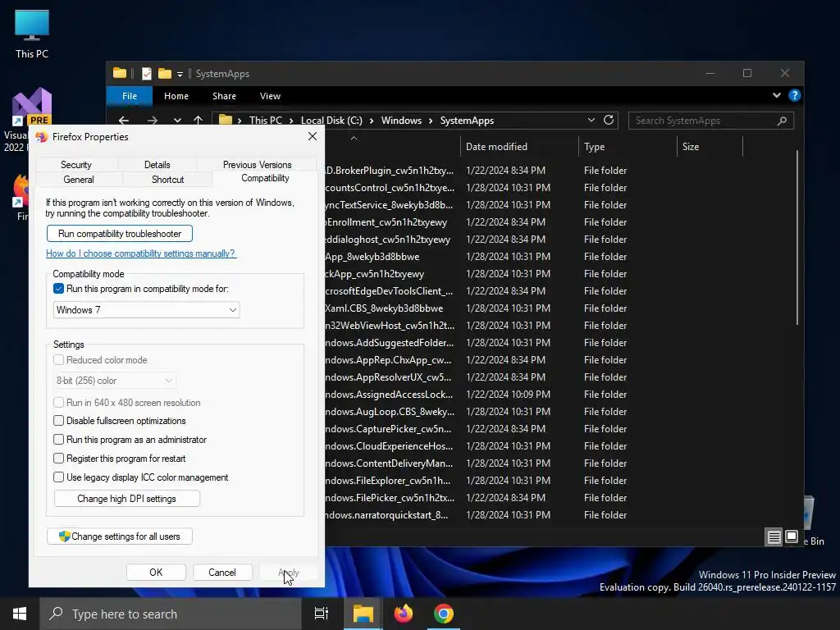Open How do I choose compatibility settings manually link
The width and height of the screenshot is (840, 630).
point(141,253)
